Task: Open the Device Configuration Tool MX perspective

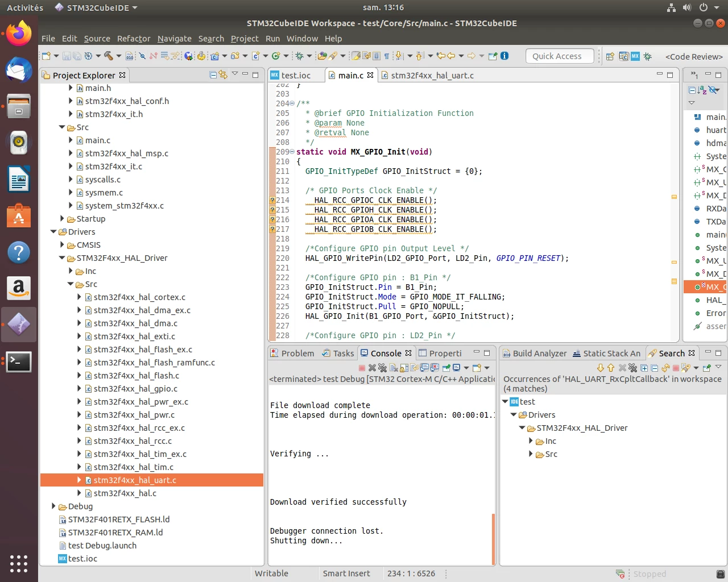Action: pos(635,56)
